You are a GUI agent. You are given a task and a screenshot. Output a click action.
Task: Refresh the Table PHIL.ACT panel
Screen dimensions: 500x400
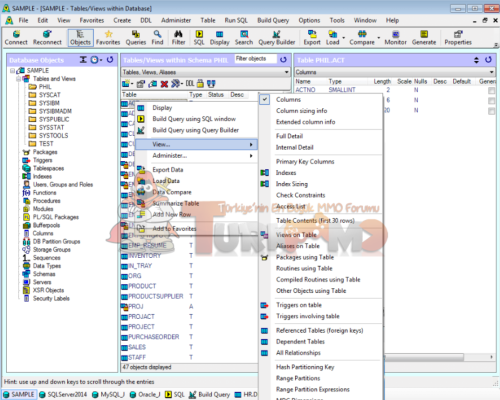click(488, 60)
